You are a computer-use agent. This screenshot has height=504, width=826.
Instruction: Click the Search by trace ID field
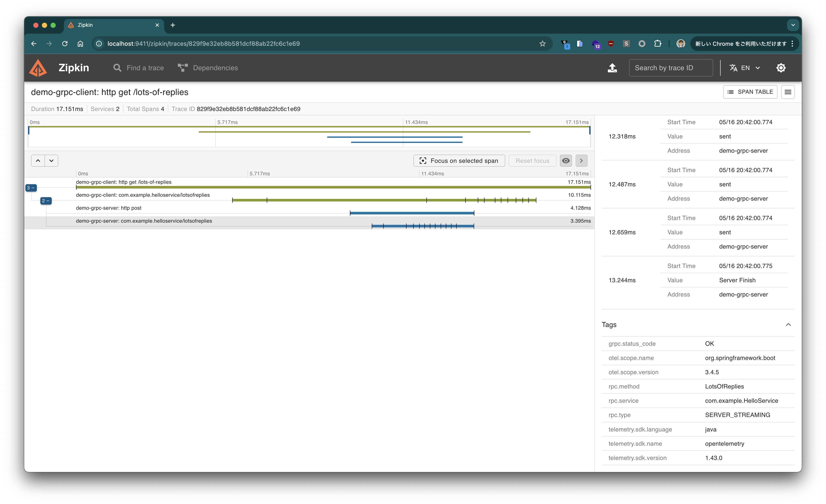point(670,68)
